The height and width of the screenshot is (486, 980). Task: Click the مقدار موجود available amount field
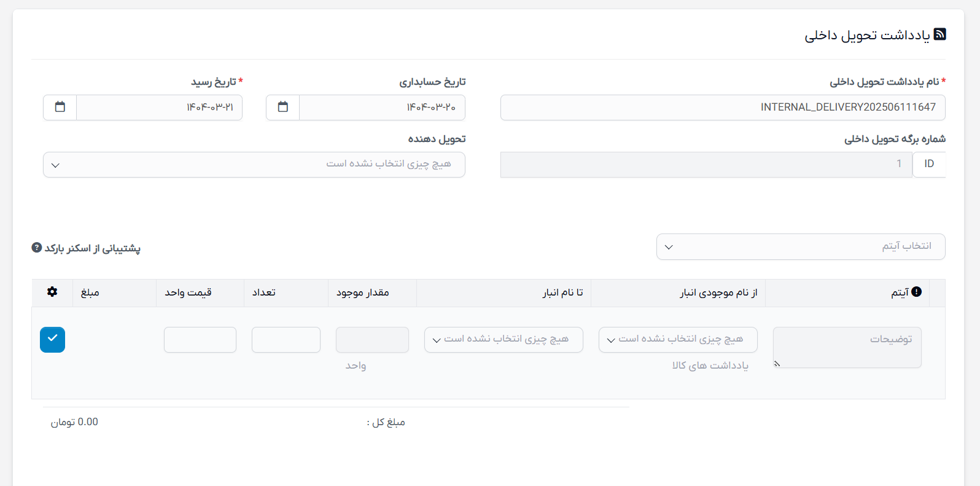pyautogui.click(x=372, y=340)
